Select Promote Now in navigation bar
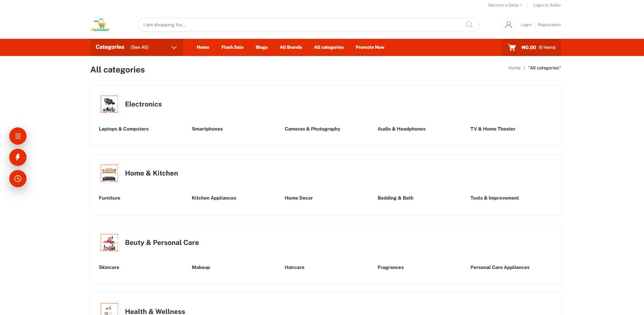 coord(370,47)
